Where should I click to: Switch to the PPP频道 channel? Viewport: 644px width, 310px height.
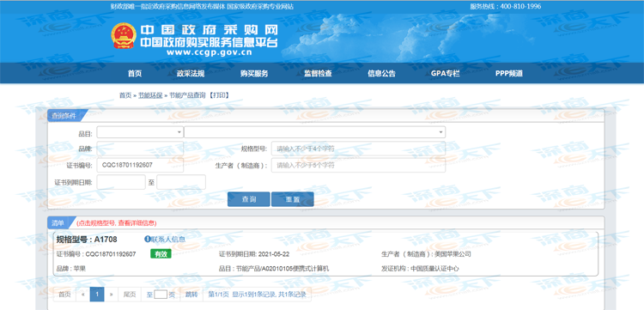[x=509, y=74]
